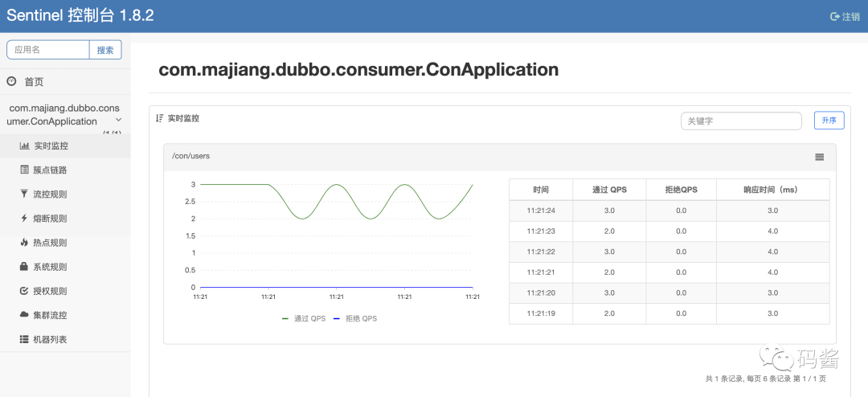
Task: Click the 11:21:21 time cell
Action: tap(541, 272)
